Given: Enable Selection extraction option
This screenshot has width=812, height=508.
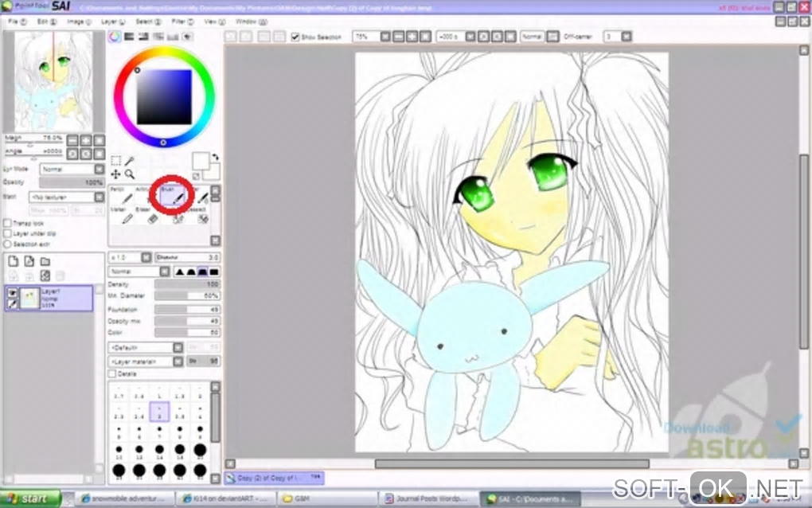Looking at the screenshot, I should coord(7,244).
